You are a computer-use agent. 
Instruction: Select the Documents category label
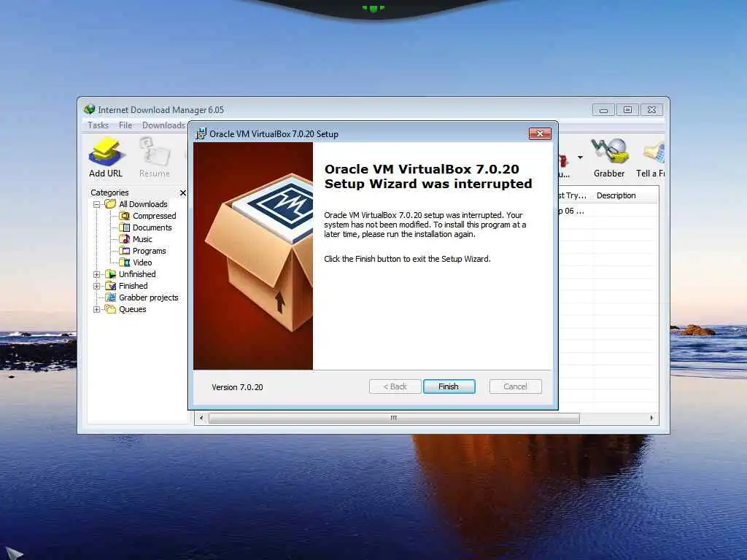(x=152, y=227)
